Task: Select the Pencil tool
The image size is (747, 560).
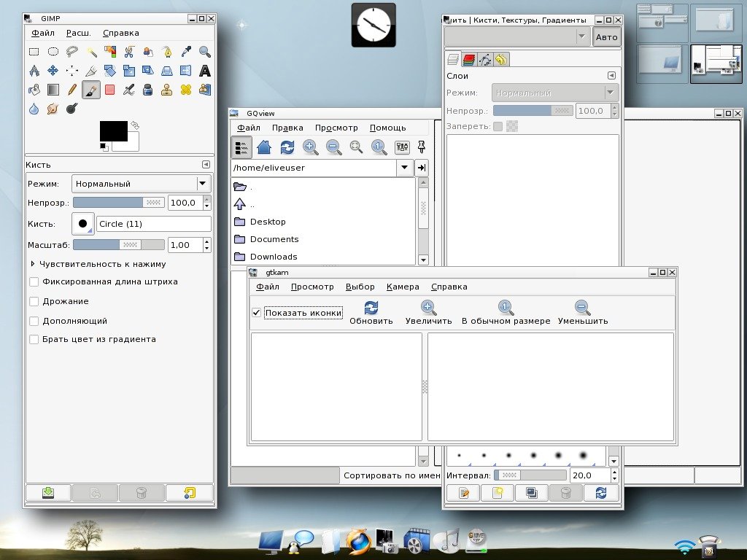Action: [72, 90]
